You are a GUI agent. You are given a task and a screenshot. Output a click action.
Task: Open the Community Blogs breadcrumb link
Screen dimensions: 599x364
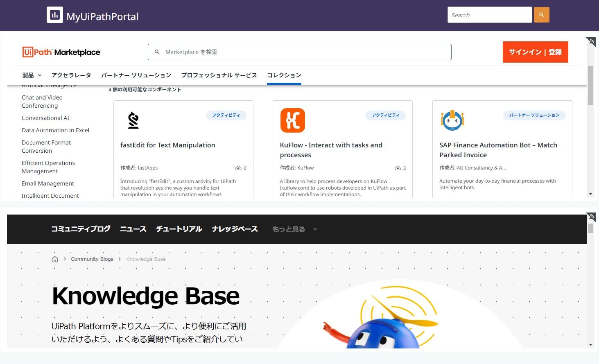point(92,259)
